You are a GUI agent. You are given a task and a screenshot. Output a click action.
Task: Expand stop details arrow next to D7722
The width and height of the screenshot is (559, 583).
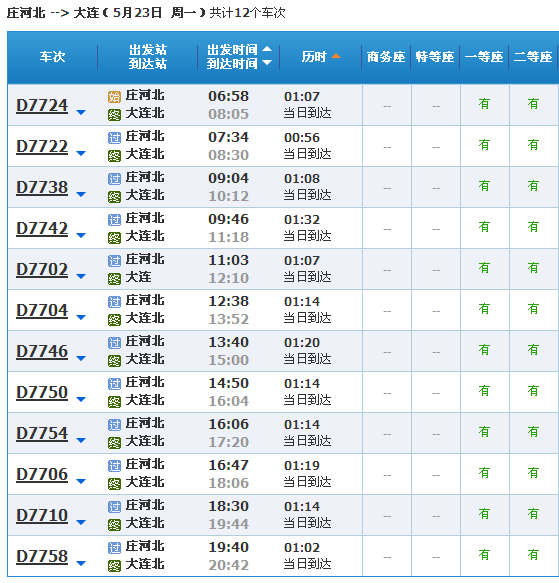coord(81,153)
